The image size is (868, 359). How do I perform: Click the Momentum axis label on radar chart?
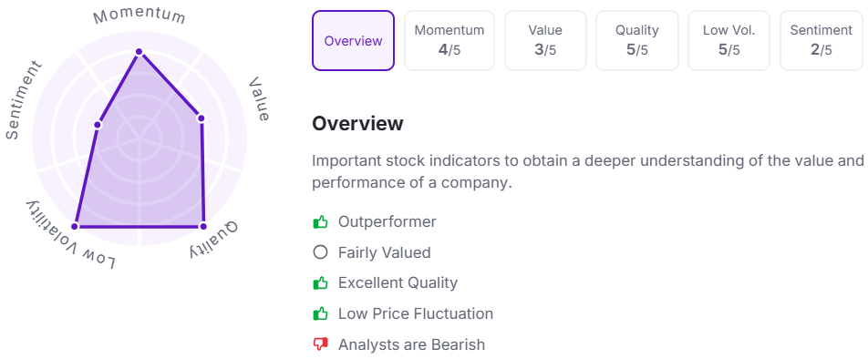click(139, 16)
